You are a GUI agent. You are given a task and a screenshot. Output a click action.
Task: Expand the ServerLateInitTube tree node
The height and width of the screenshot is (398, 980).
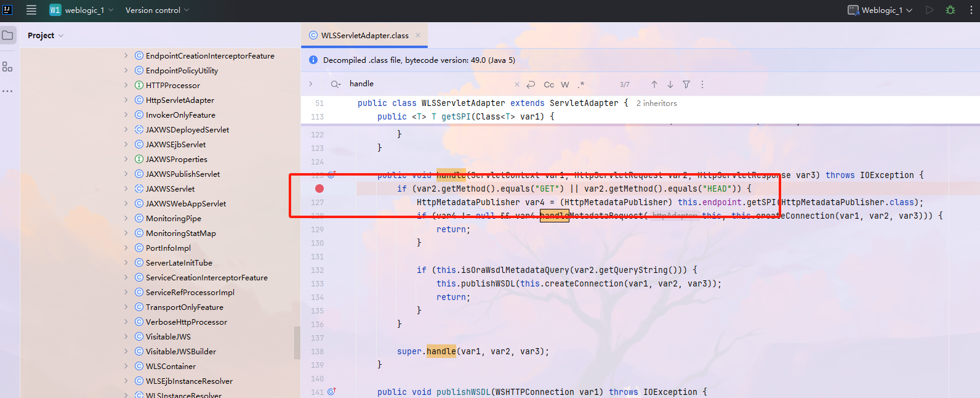[126, 262]
